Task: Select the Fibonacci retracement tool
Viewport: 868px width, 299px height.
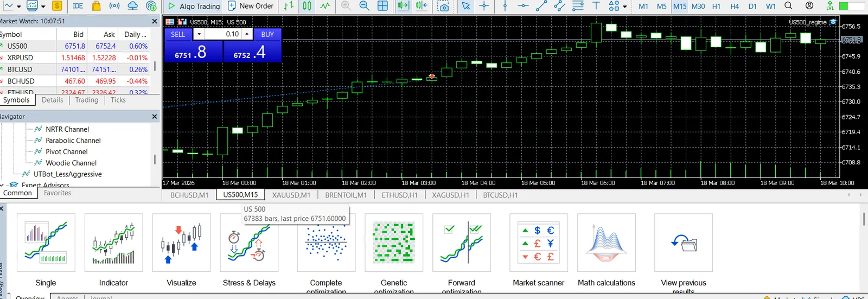Action: coord(578,6)
